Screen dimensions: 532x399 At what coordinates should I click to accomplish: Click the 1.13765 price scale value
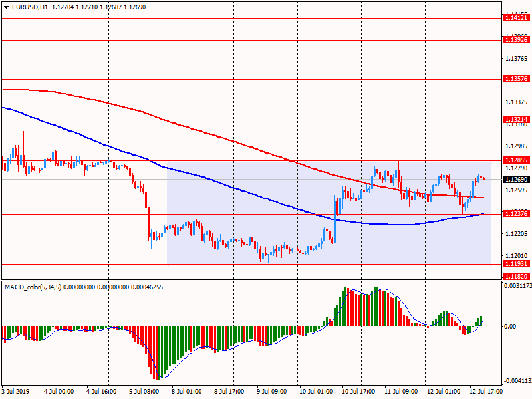pos(517,59)
